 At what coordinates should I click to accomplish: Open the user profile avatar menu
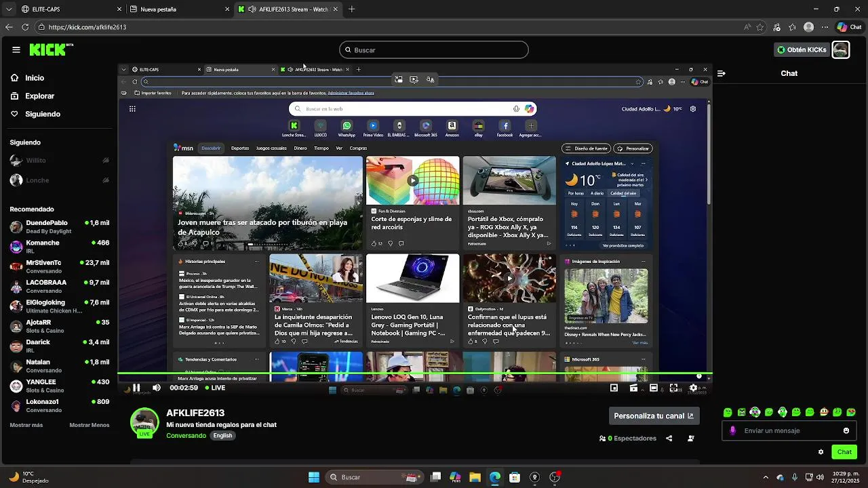pyautogui.click(x=841, y=49)
